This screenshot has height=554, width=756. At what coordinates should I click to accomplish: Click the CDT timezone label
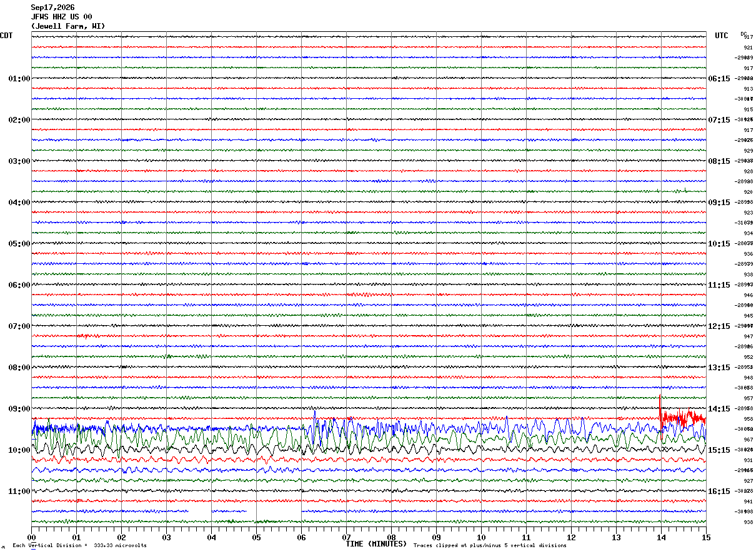(6, 36)
